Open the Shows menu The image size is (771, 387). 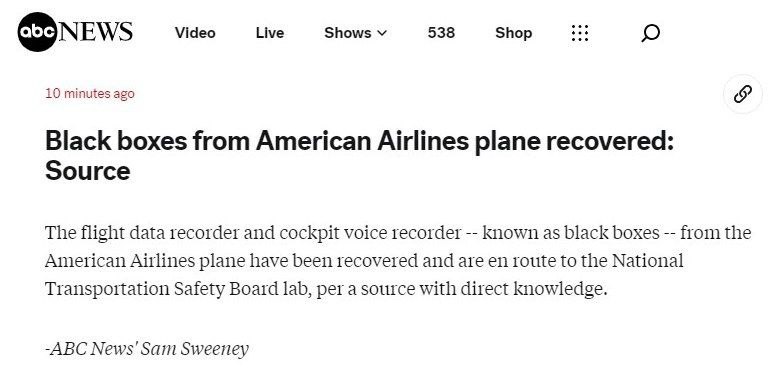(x=356, y=33)
